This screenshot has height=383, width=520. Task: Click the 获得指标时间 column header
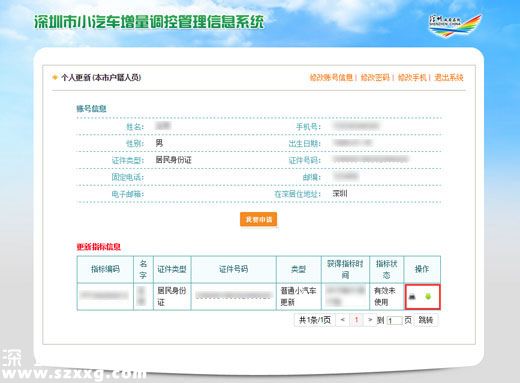coord(345,269)
